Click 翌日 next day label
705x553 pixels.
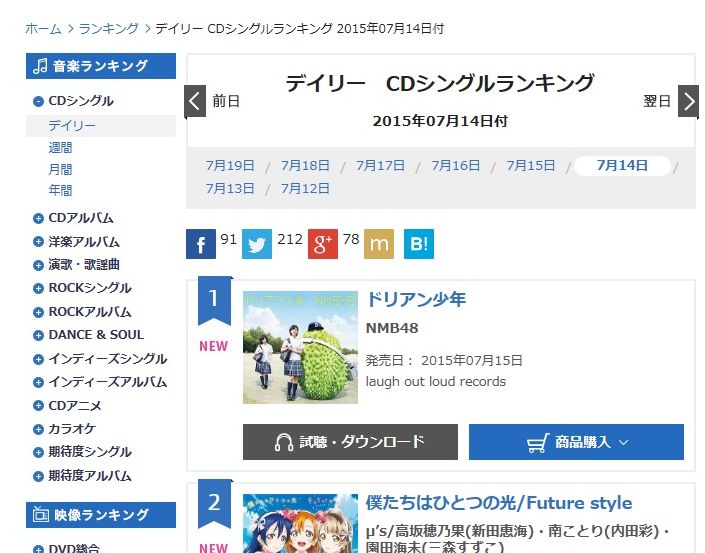[657, 101]
